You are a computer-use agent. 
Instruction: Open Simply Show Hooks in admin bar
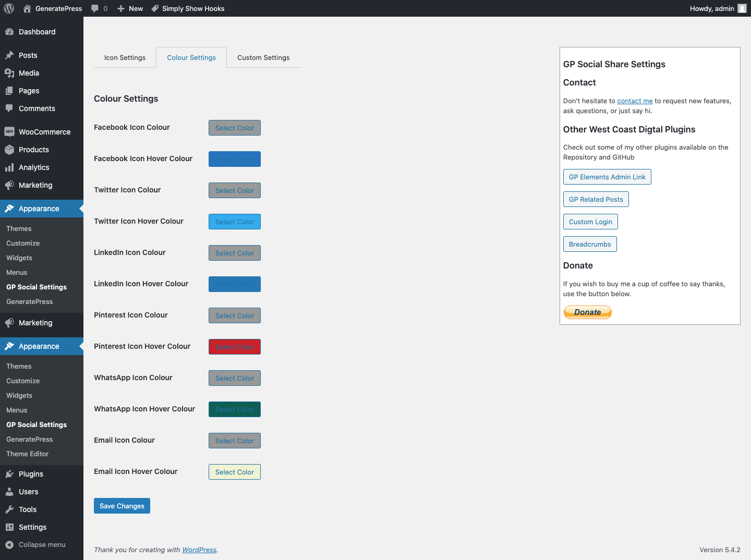pyautogui.click(x=188, y=8)
